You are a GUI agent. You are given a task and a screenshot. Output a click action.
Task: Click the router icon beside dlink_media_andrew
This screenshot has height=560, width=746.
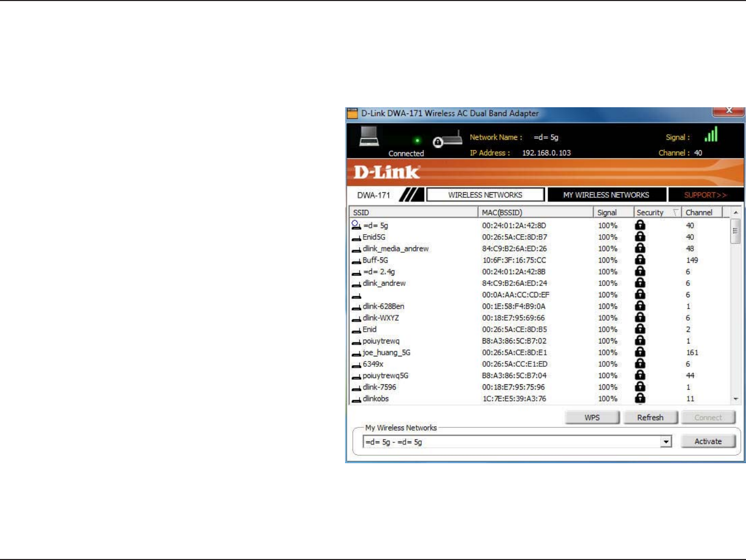pos(356,250)
